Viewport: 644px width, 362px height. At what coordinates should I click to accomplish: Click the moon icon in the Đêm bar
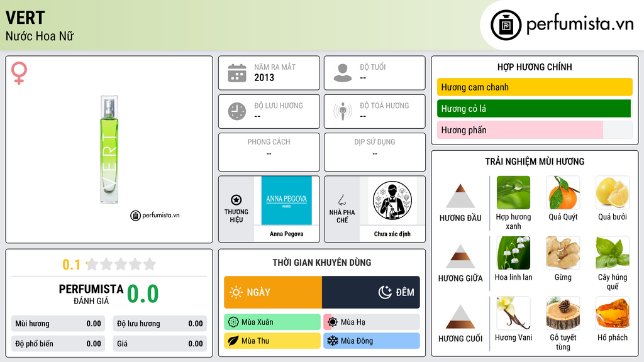click(385, 292)
